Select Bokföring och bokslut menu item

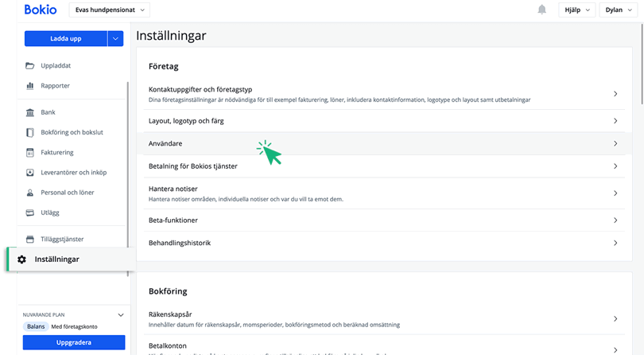pos(72,132)
